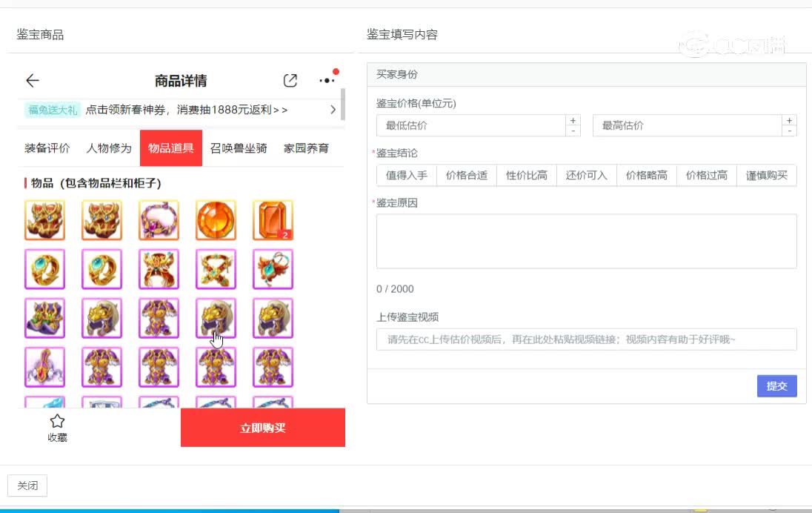Add the item to favorites with 收藏 star
Image resolution: width=812 pixels, height=513 pixels.
coord(57,428)
